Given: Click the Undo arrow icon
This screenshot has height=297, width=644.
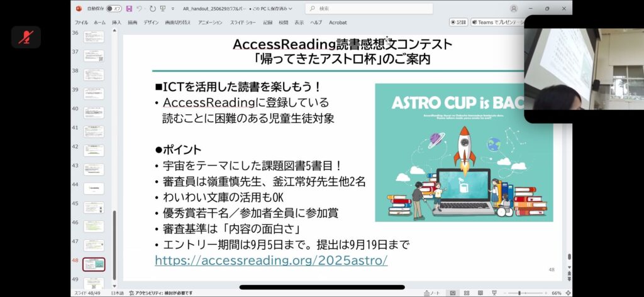Looking at the screenshot, I should pos(139,9).
